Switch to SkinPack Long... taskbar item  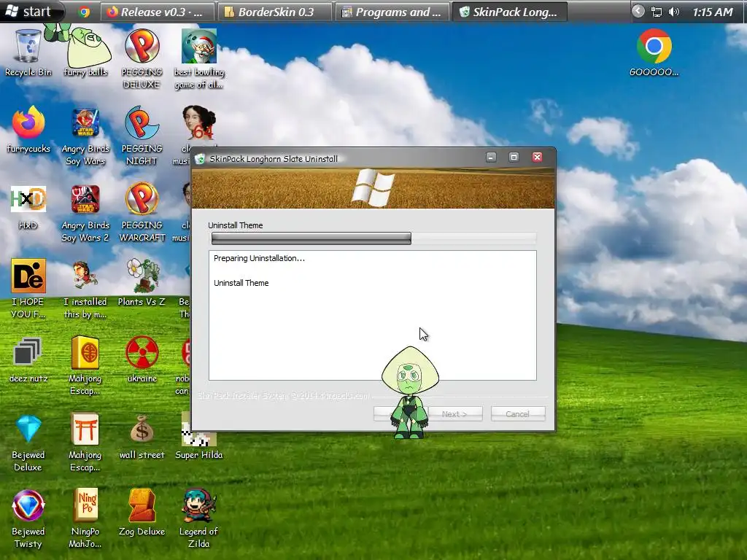pos(509,12)
